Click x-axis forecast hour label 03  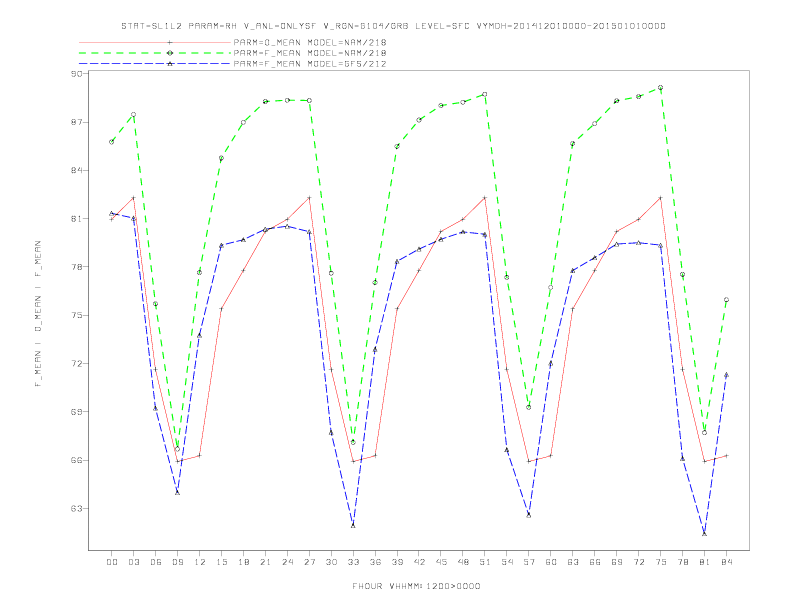(133, 562)
